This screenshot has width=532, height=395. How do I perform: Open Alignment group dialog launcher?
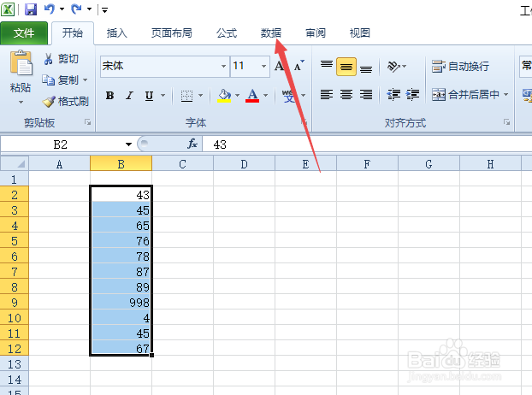(506, 122)
